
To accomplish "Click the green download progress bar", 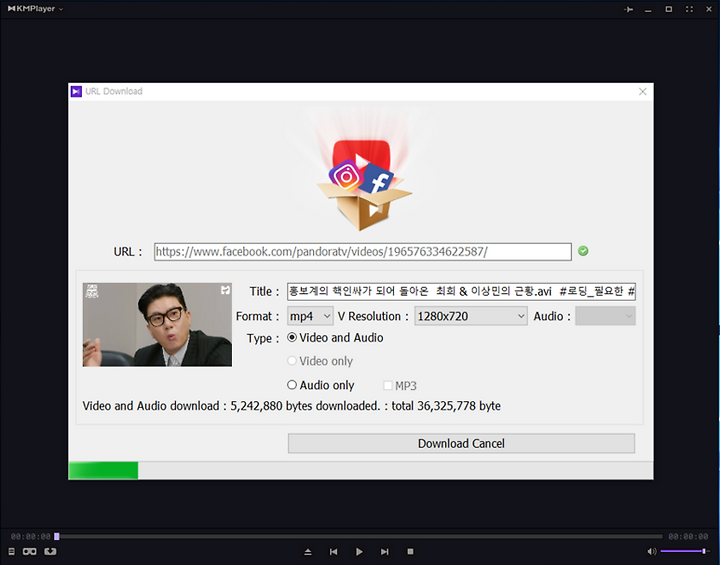I will tap(103, 470).
